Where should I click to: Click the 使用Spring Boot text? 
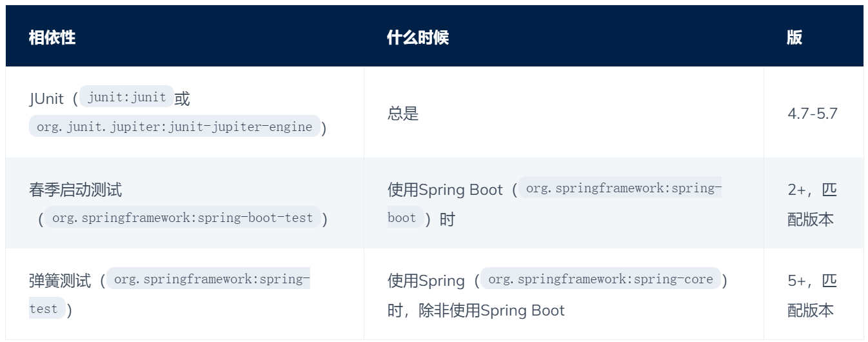445,190
